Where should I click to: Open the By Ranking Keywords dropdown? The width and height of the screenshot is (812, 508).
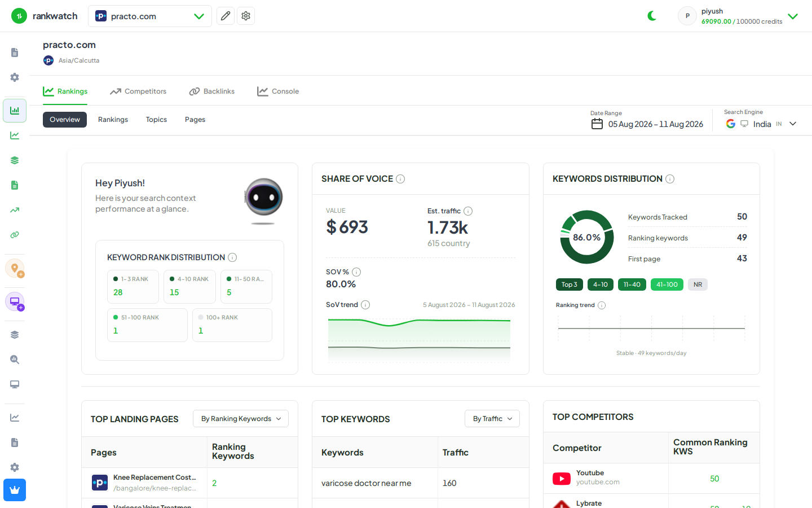(x=241, y=419)
